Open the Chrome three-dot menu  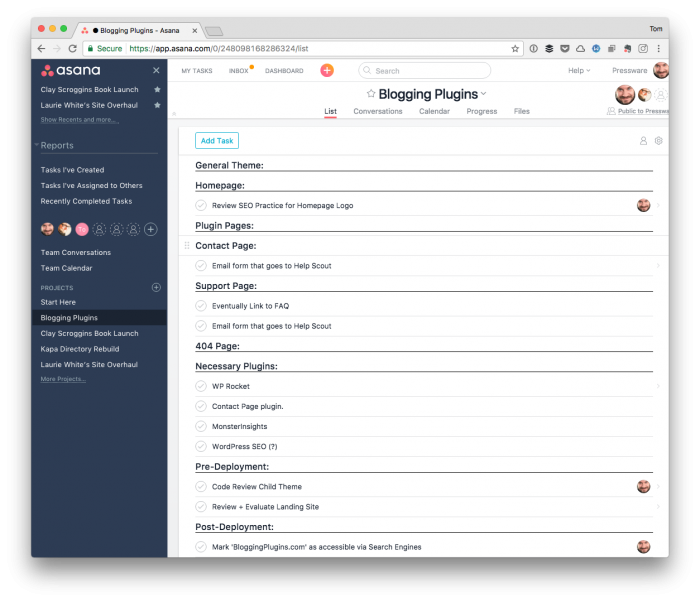tap(659, 49)
